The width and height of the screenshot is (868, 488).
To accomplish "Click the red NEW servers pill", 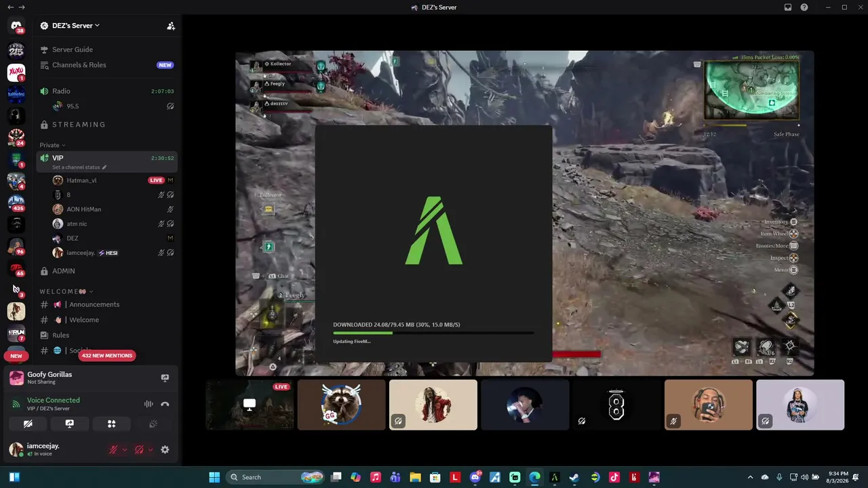I will pyautogui.click(x=16, y=356).
